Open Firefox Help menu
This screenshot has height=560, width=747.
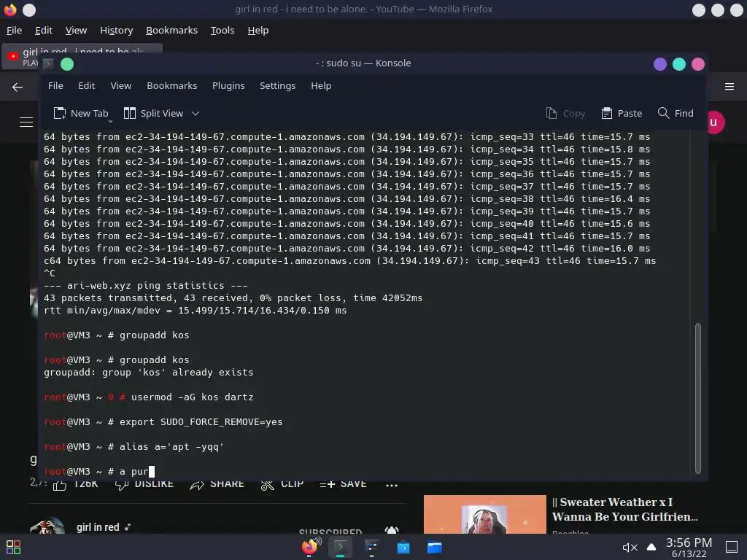coord(258,31)
